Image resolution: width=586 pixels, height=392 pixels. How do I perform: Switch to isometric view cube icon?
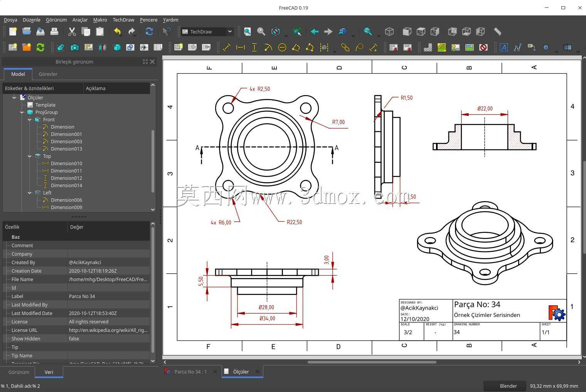coord(389,32)
